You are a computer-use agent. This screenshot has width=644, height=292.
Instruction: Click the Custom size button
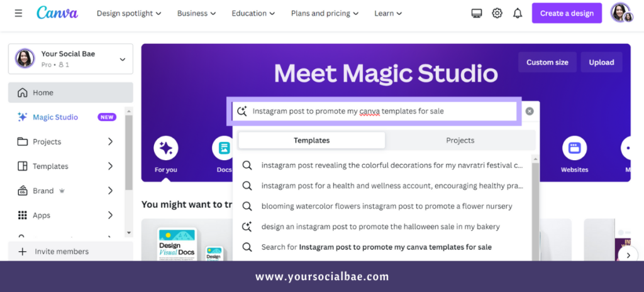coord(548,62)
